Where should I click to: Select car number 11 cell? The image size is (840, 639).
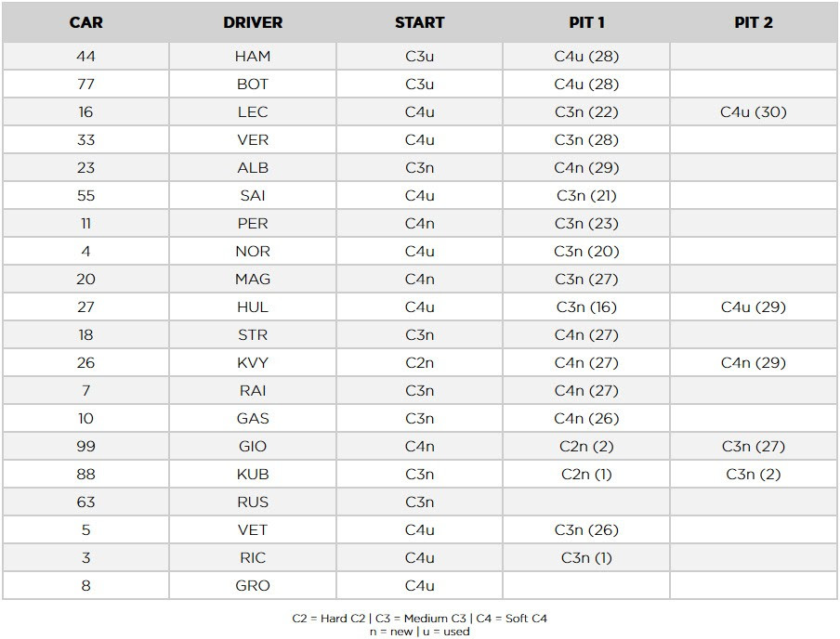[x=85, y=223]
